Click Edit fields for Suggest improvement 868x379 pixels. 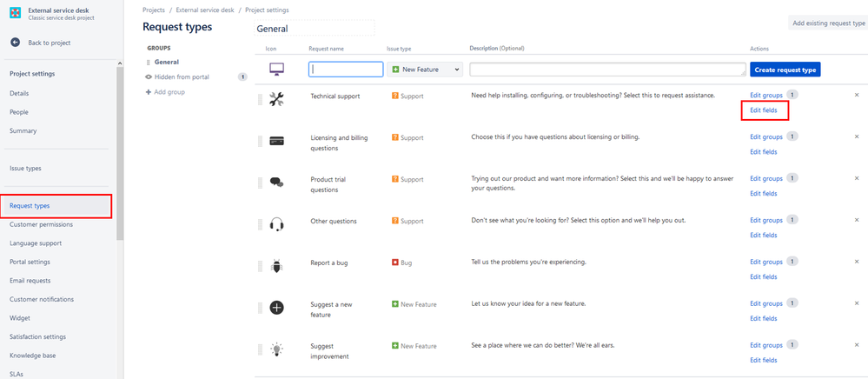(764, 360)
